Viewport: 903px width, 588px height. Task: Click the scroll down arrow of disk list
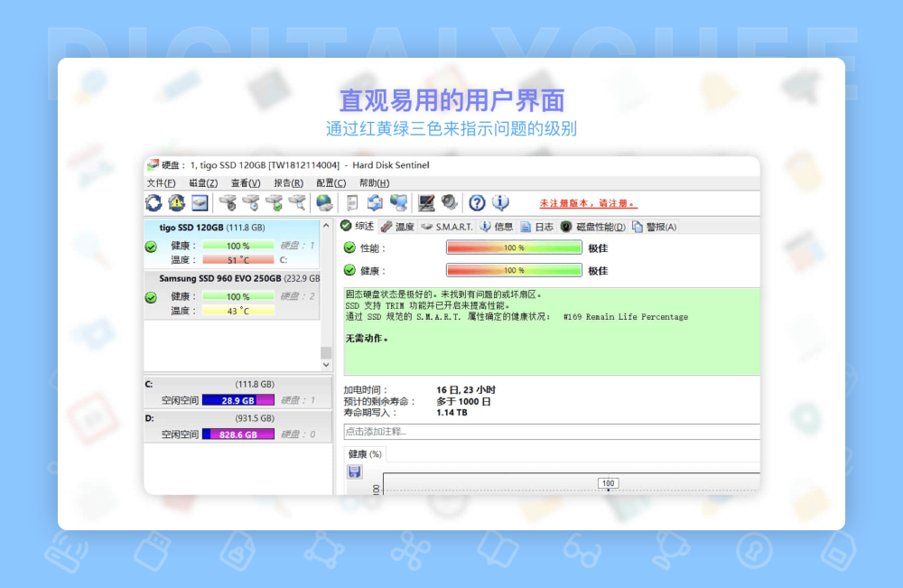pyautogui.click(x=326, y=365)
